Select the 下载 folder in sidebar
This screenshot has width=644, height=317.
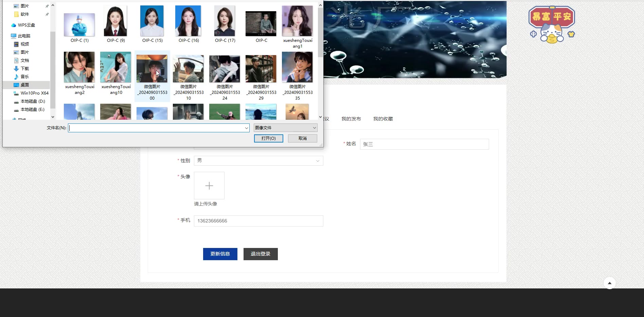point(24,69)
